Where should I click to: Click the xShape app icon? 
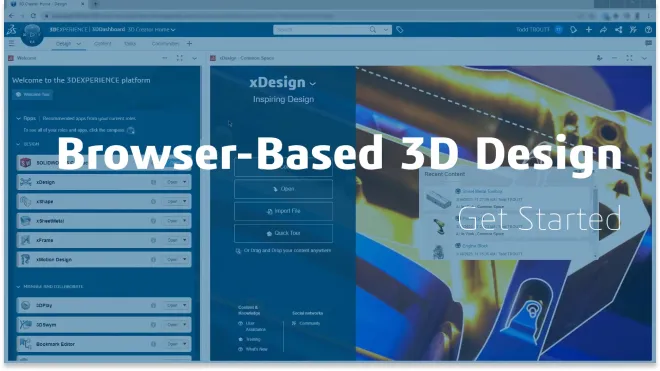(x=25, y=202)
